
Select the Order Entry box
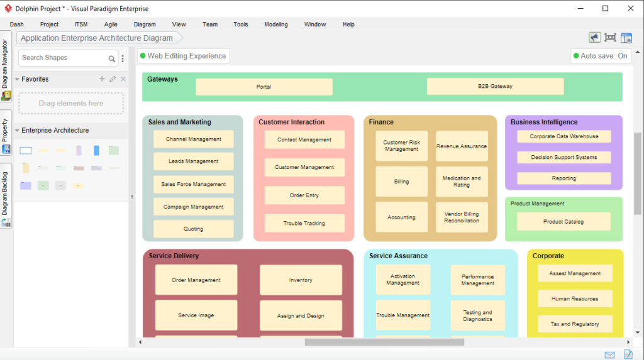[x=304, y=195]
